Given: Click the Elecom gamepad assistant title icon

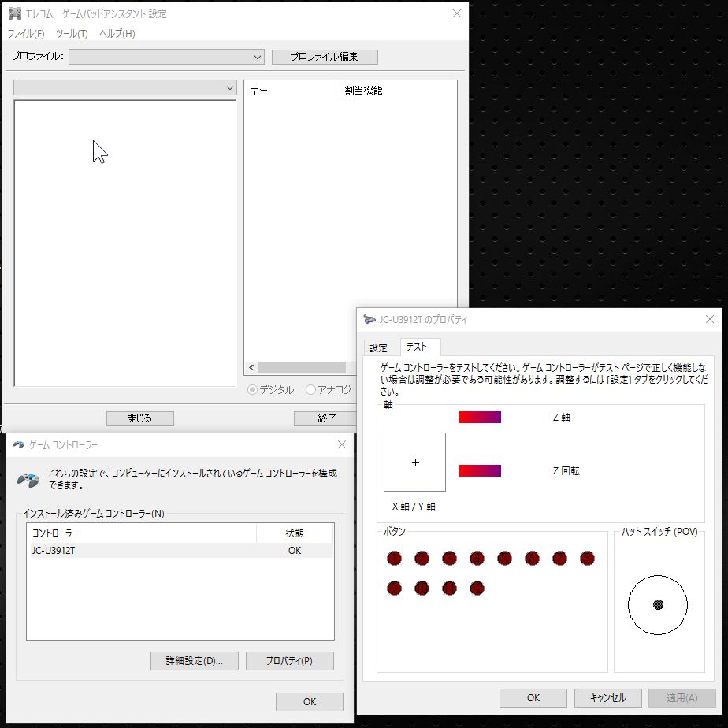Looking at the screenshot, I should [x=15, y=13].
